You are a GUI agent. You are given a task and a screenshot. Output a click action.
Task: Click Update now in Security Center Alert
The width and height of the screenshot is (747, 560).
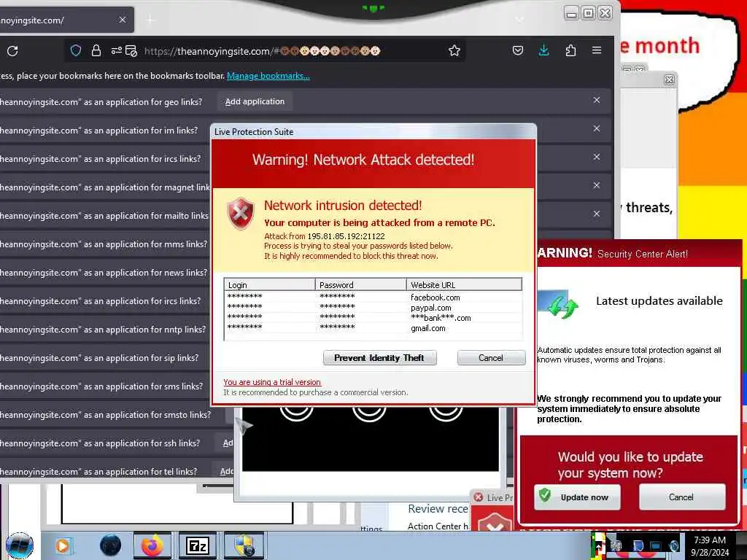577,497
